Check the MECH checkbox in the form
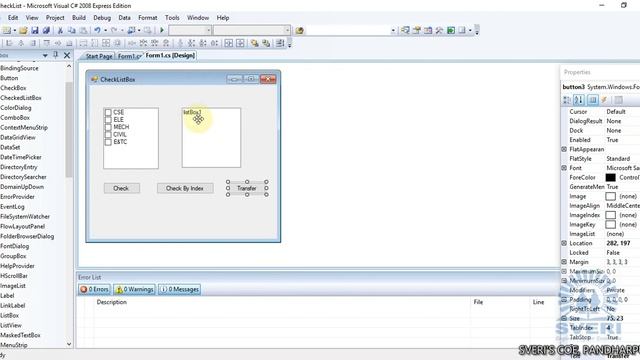 pos(108,127)
